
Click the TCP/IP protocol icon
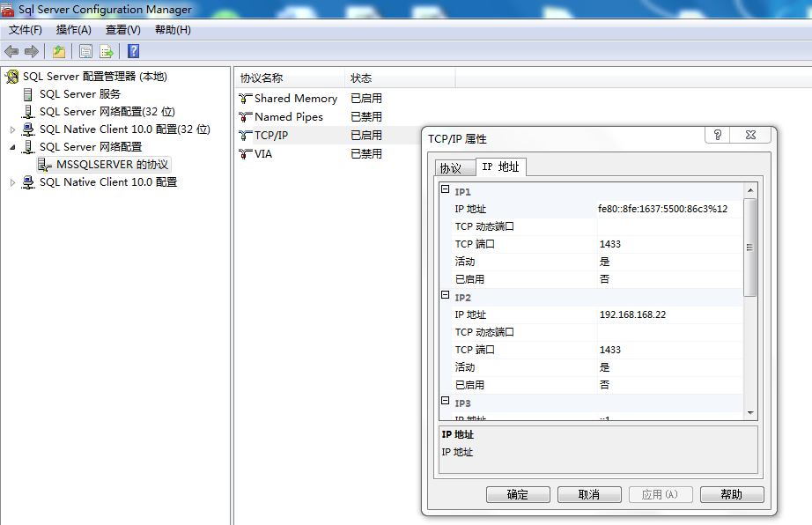coord(246,136)
